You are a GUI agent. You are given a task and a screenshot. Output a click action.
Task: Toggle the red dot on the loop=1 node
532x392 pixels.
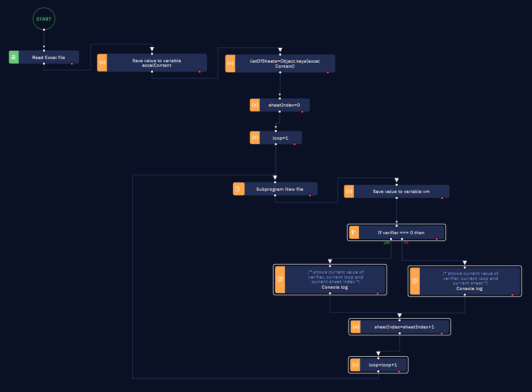[294, 144]
